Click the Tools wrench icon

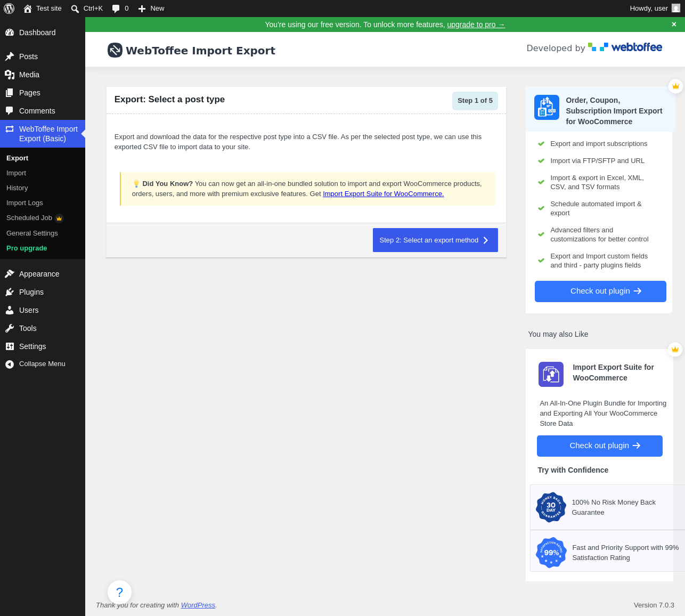[10, 328]
